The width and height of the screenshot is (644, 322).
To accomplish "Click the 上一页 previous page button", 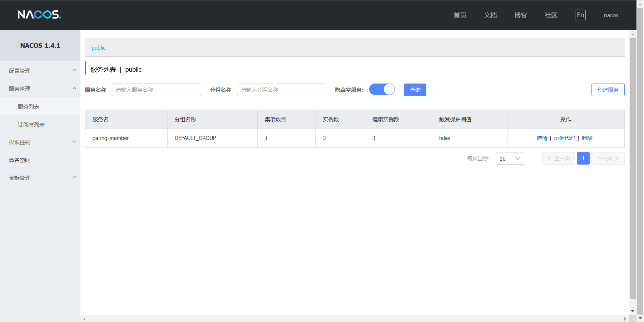I will [559, 159].
